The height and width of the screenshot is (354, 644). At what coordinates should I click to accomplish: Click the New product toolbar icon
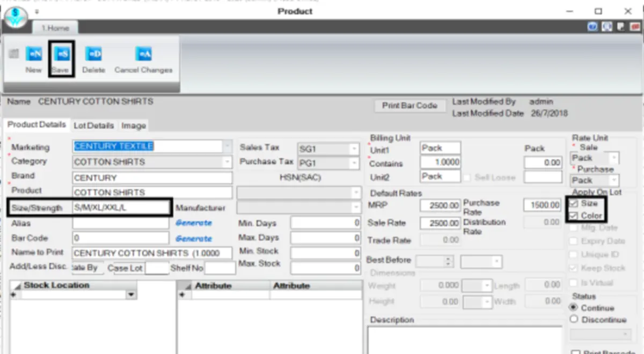[x=34, y=54]
